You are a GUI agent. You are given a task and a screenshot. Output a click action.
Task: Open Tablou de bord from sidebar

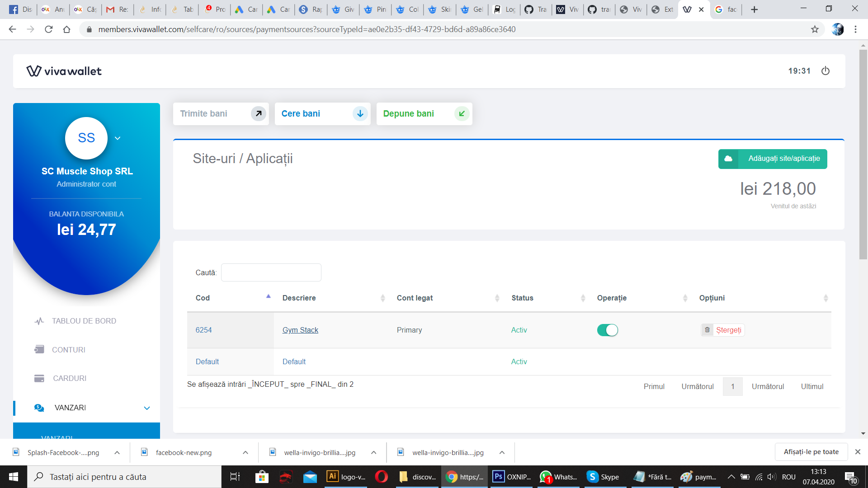pos(84,321)
